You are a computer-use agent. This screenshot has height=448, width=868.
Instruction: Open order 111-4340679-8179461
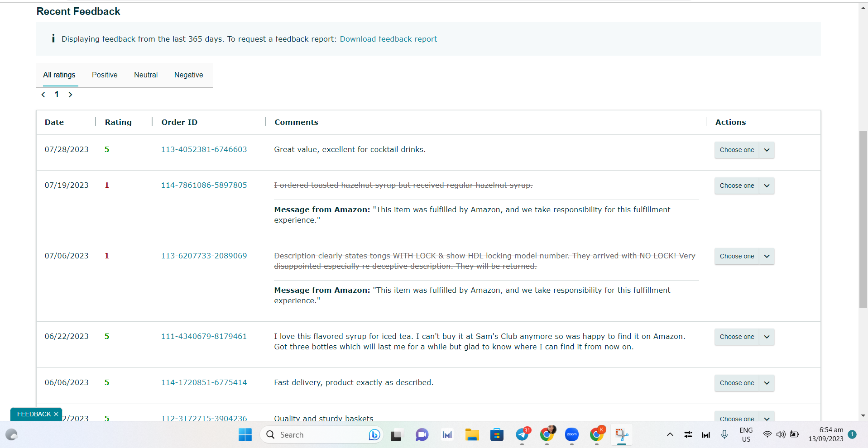pyautogui.click(x=204, y=336)
